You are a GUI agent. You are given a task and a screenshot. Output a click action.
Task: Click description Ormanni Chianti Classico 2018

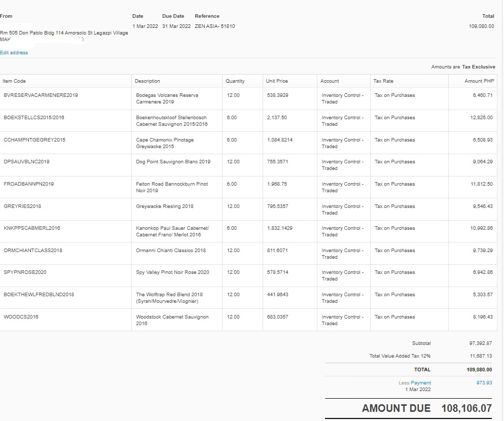coord(171,250)
